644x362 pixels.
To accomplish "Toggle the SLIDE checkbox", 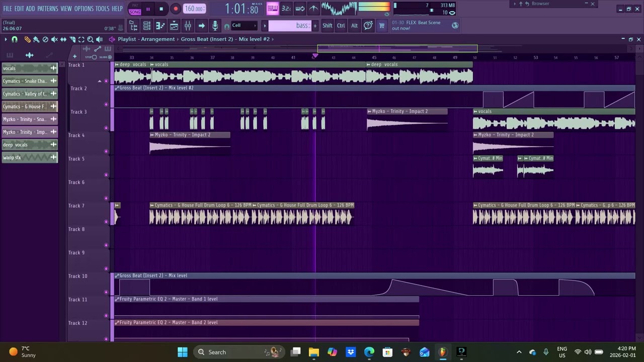I will (x=110, y=57).
